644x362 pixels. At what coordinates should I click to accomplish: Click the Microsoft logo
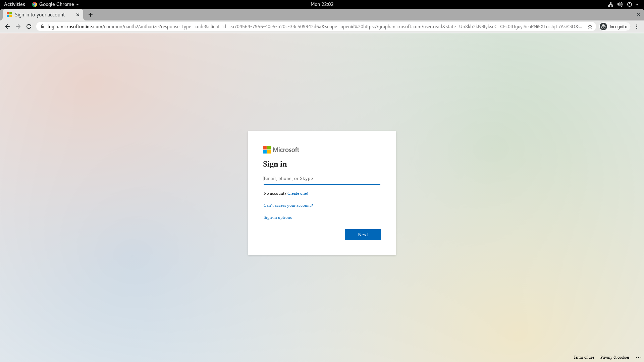(x=281, y=150)
